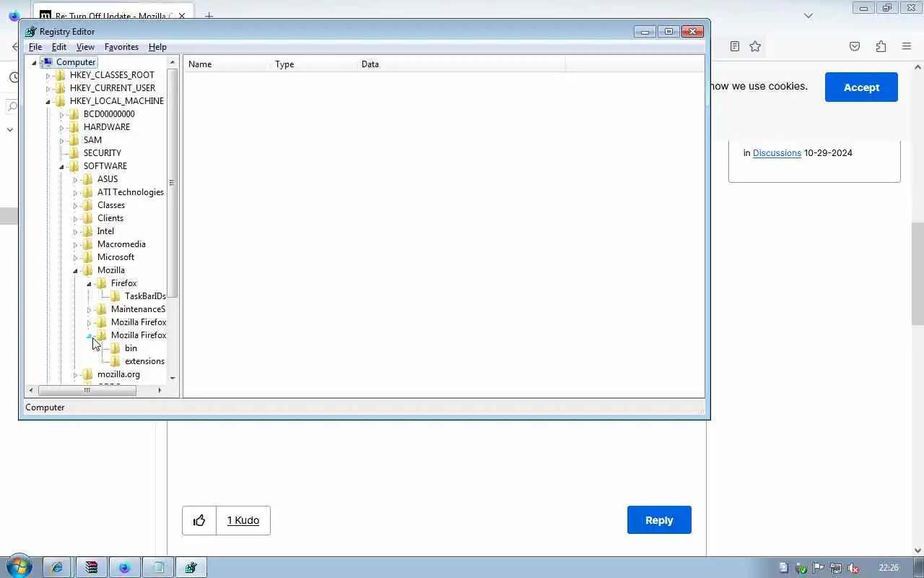Expand the mozilla.org key
The width and height of the screenshot is (924, 578).
(76, 374)
